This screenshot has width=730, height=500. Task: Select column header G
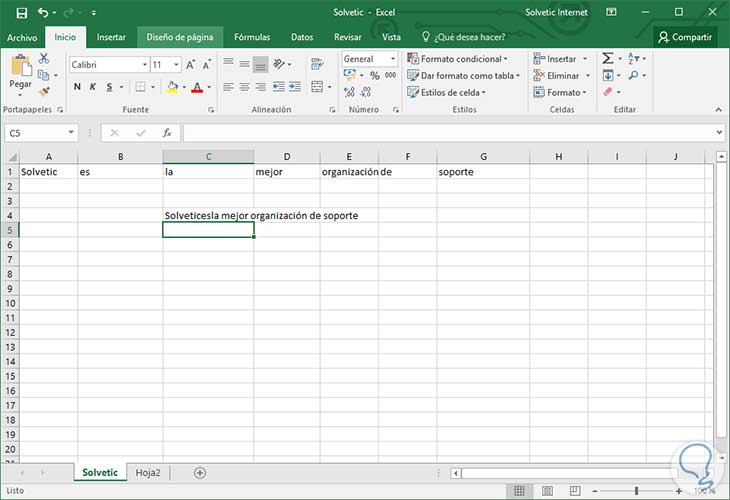[483, 157]
